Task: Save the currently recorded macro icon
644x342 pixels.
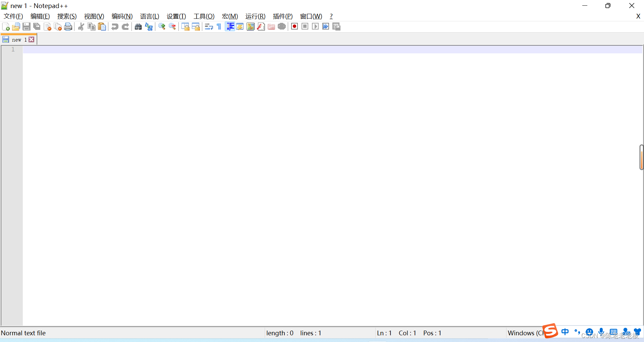Action: 336,27
